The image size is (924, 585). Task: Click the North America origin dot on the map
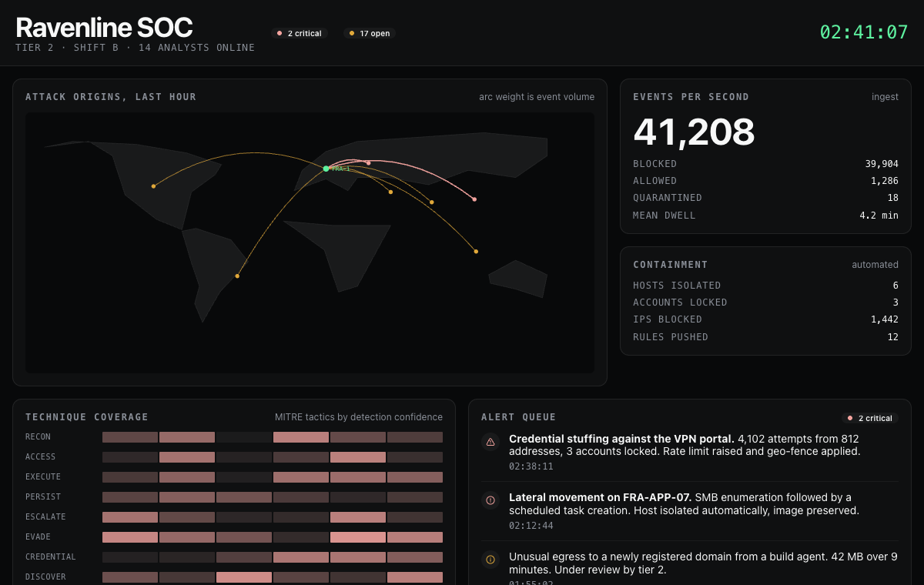[x=153, y=186]
